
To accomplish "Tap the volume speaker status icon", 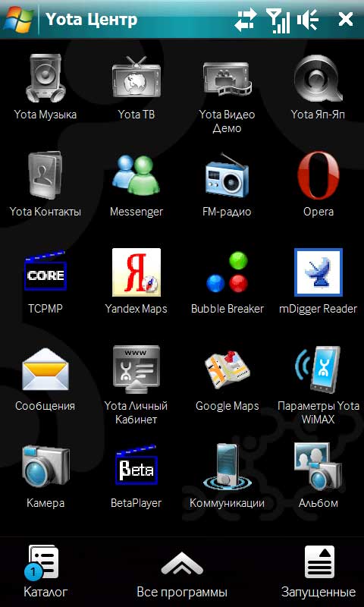I will [308, 20].
